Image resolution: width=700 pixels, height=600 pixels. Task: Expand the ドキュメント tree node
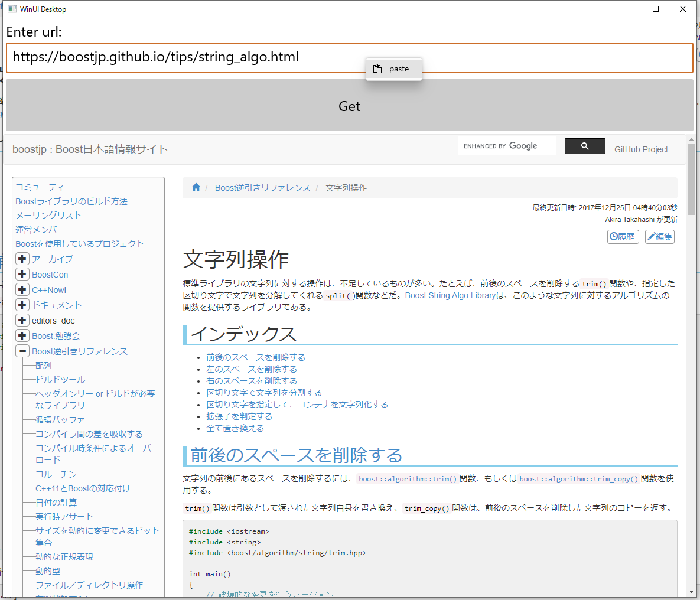pyautogui.click(x=22, y=305)
